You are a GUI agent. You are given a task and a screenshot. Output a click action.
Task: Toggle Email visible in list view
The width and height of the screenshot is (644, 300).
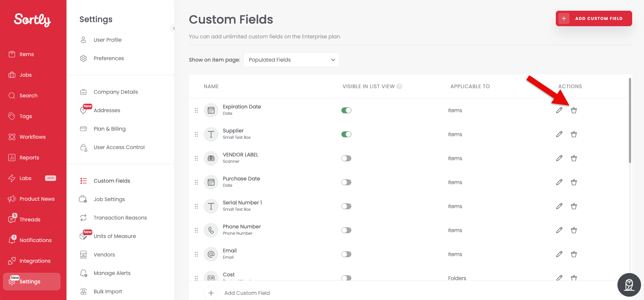coord(346,254)
